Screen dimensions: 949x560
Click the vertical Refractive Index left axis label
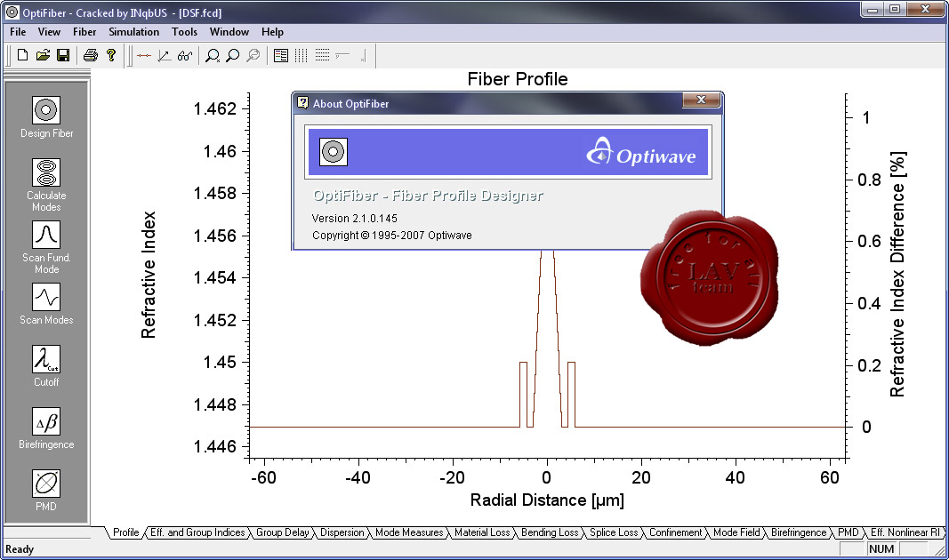pos(149,275)
